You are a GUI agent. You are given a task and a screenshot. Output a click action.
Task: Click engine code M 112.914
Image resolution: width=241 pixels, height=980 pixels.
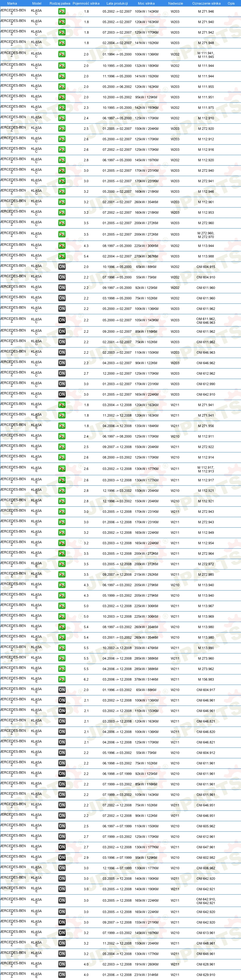(206, 458)
